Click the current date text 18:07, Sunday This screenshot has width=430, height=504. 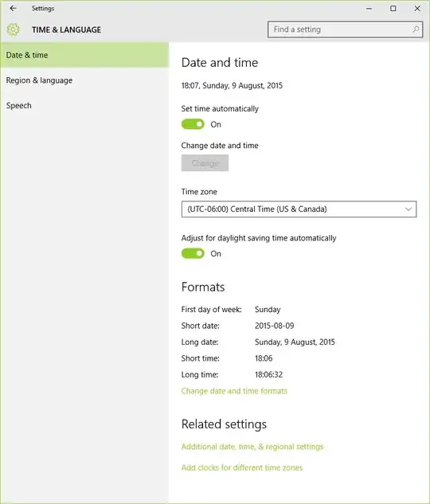coord(232,85)
